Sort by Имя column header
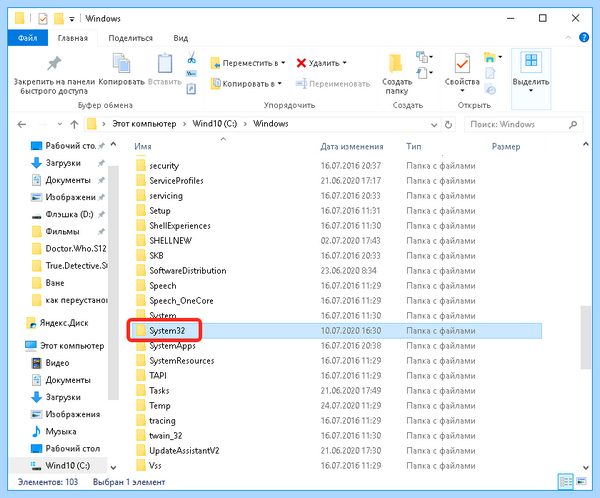 pos(143,146)
